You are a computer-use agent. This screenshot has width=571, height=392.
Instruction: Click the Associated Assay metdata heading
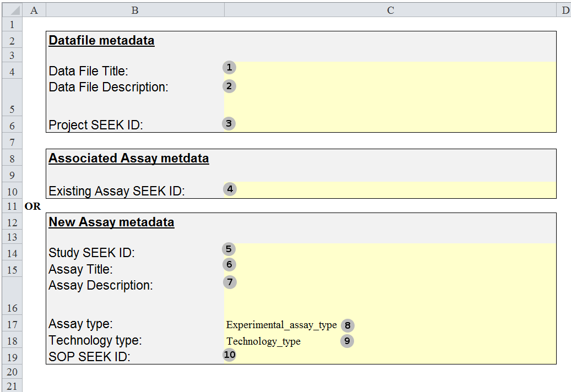[129, 158]
